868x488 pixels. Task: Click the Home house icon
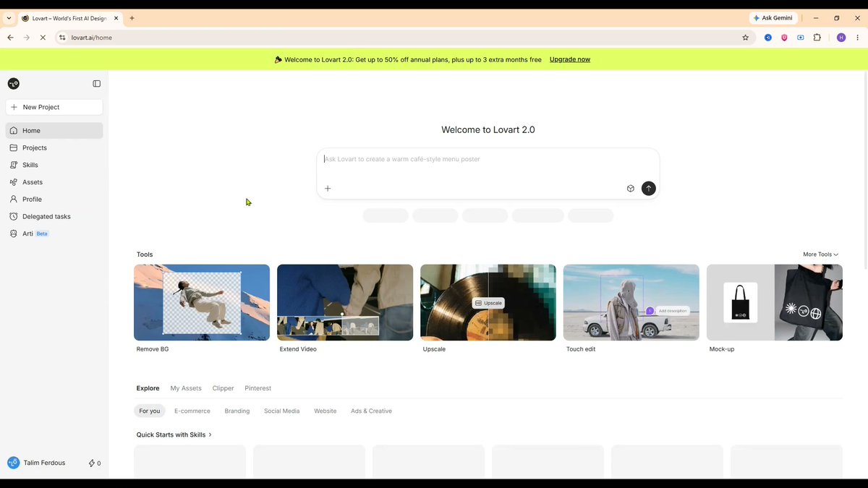[x=14, y=131]
